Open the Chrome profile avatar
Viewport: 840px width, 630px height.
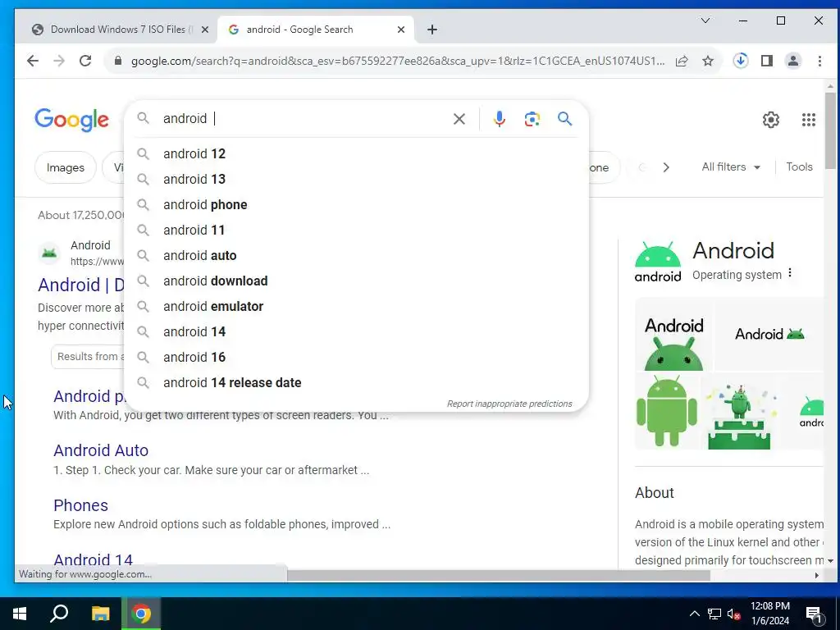pos(793,61)
